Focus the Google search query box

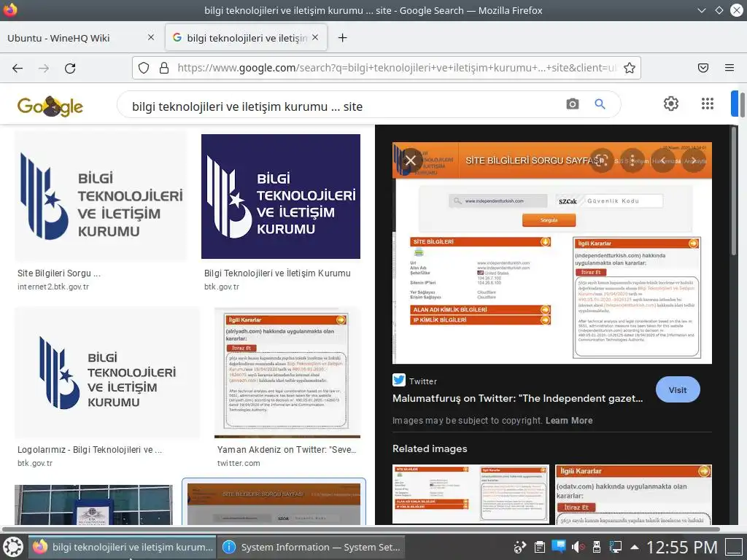coord(343,106)
